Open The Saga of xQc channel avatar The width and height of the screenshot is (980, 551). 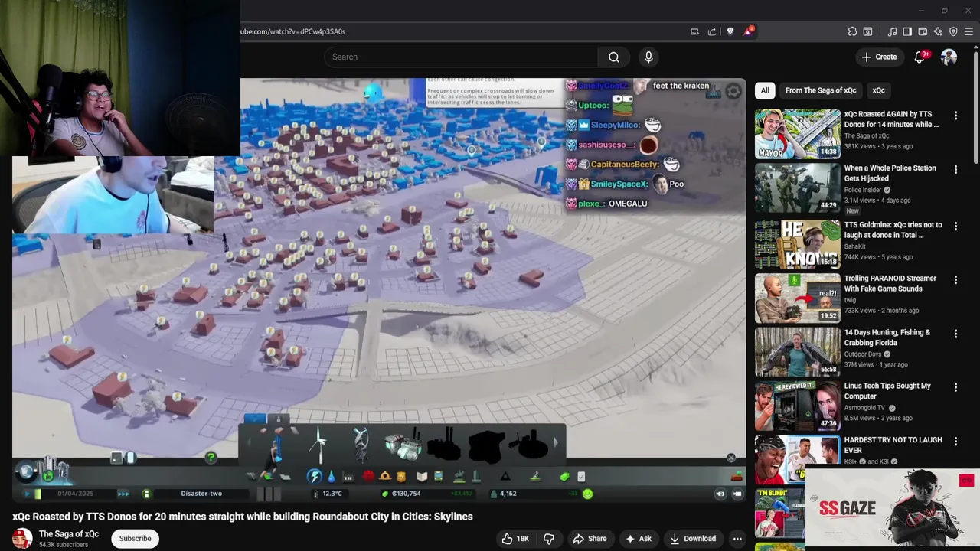pyautogui.click(x=22, y=539)
